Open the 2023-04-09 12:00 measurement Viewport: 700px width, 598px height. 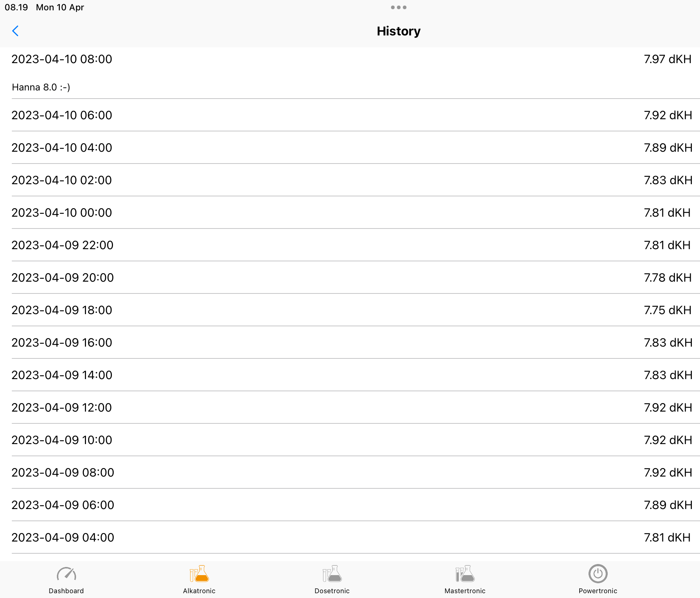[x=62, y=408]
